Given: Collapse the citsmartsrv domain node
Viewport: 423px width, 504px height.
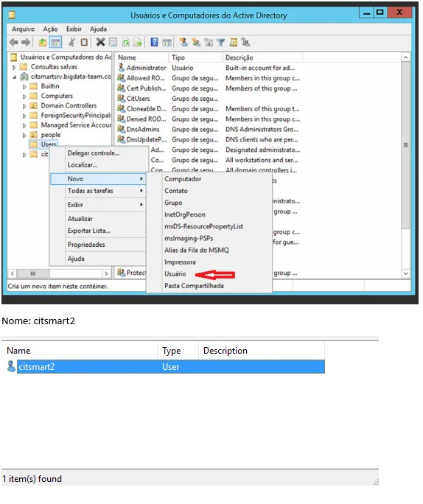Looking at the screenshot, I should point(15,77).
